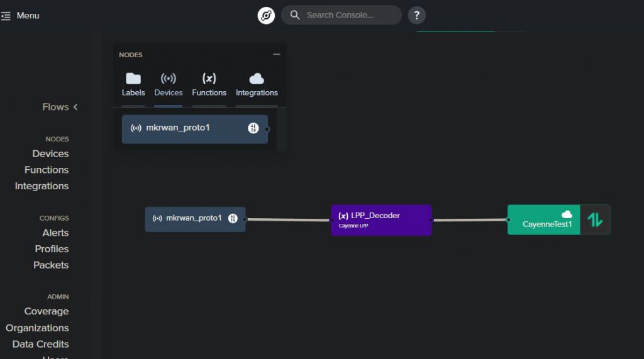The image size is (644, 359).
Task: Open the help question mark button
Action: 416,15
